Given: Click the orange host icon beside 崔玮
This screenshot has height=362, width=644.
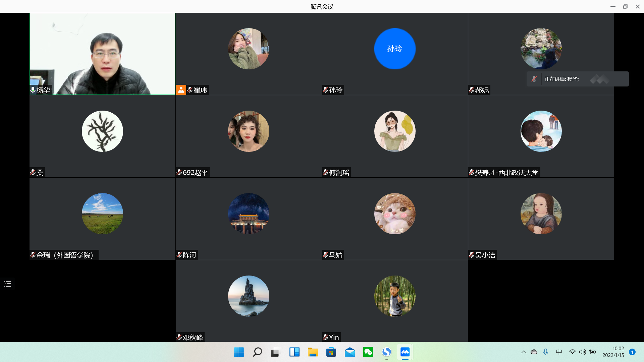Looking at the screenshot, I should 181,90.
